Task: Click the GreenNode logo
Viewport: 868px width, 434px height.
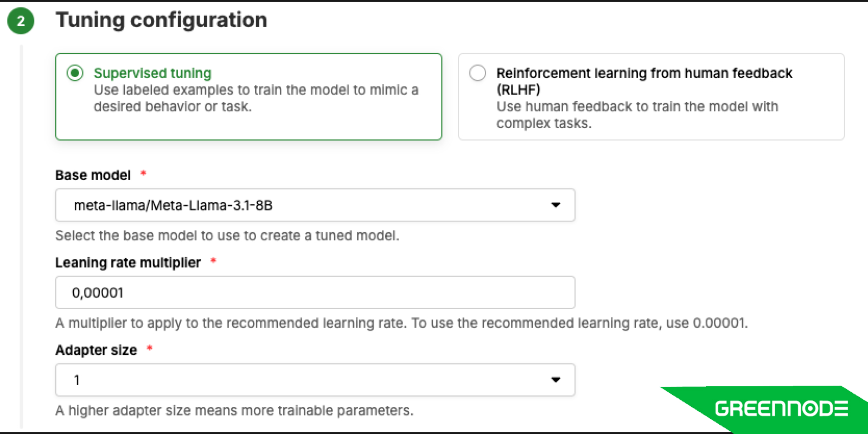Action: pos(781,409)
